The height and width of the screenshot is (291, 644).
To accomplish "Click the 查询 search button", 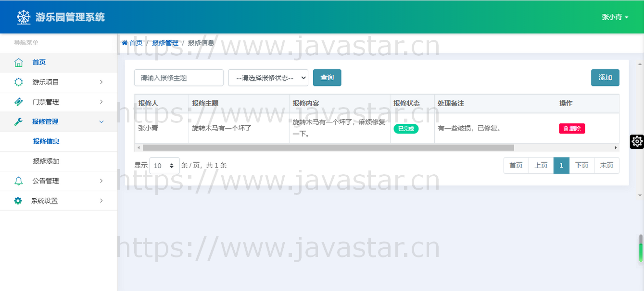I will coord(327,78).
